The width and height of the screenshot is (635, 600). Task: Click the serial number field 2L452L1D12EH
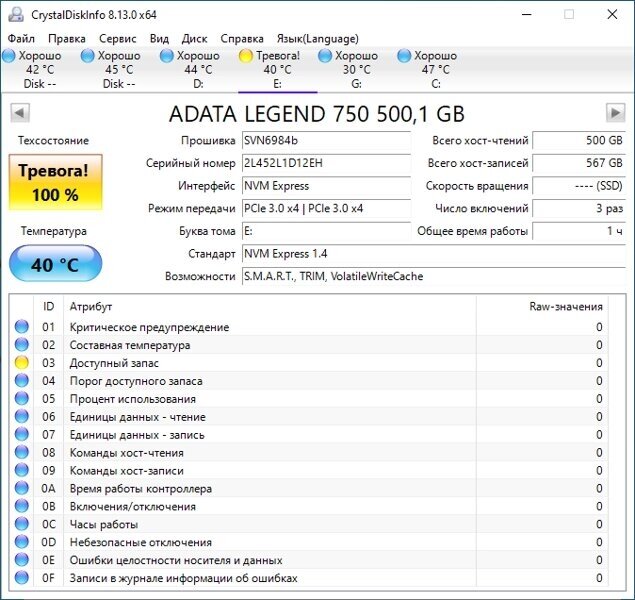(x=326, y=163)
